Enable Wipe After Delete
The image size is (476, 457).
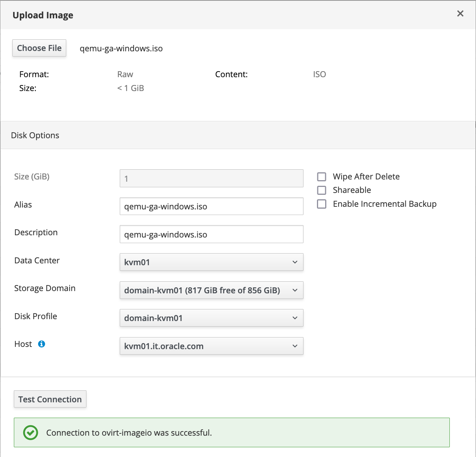tap(321, 176)
